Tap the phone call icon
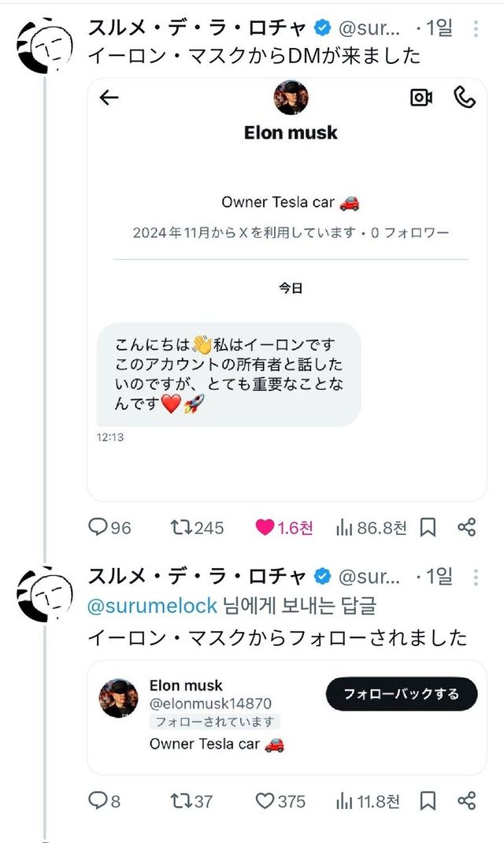The height and width of the screenshot is (843, 504). 465,97
